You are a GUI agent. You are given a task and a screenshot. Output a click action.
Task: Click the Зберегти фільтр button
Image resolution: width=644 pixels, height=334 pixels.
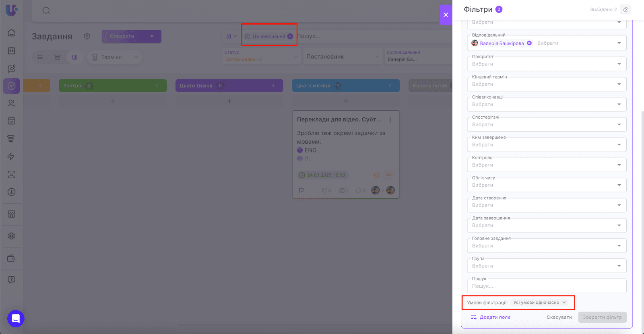(x=602, y=318)
